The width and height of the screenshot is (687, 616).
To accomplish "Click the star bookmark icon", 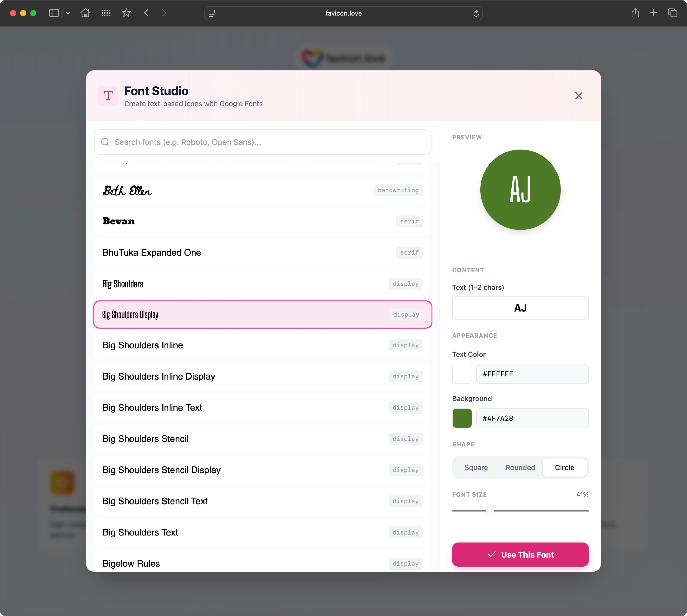I will 126,13.
